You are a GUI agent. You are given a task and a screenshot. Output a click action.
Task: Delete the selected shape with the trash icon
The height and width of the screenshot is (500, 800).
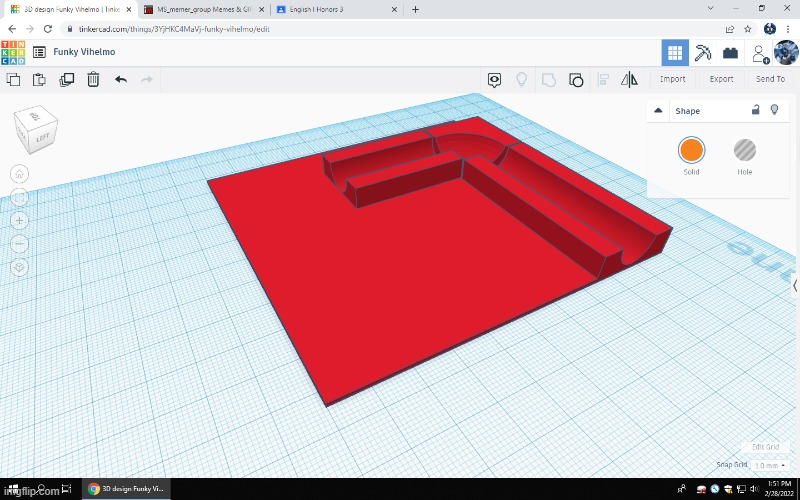93,79
